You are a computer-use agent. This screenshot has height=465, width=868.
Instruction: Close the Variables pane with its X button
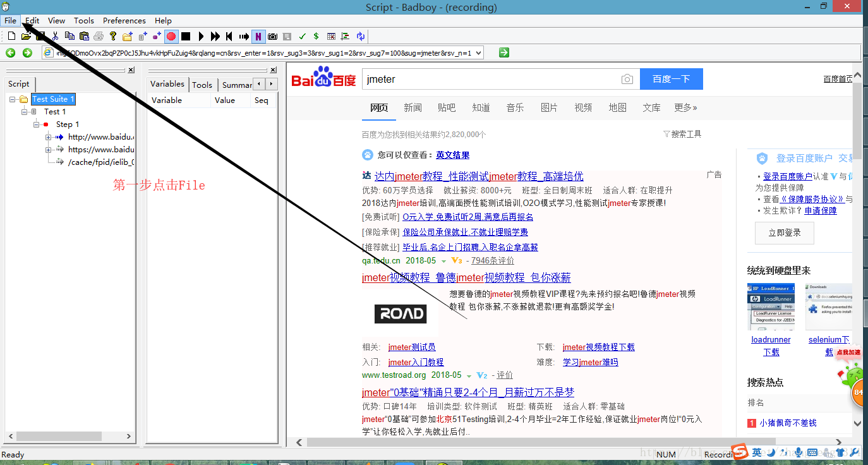click(x=273, y=70)
